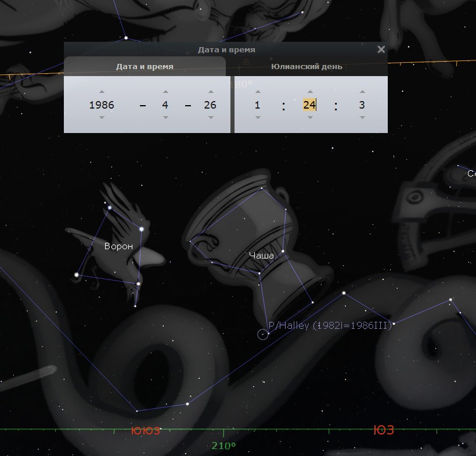The width and height of the screenshot is (476, 456).
Task: Decrease the seconds value 3
Action: (x=362, y=117)
